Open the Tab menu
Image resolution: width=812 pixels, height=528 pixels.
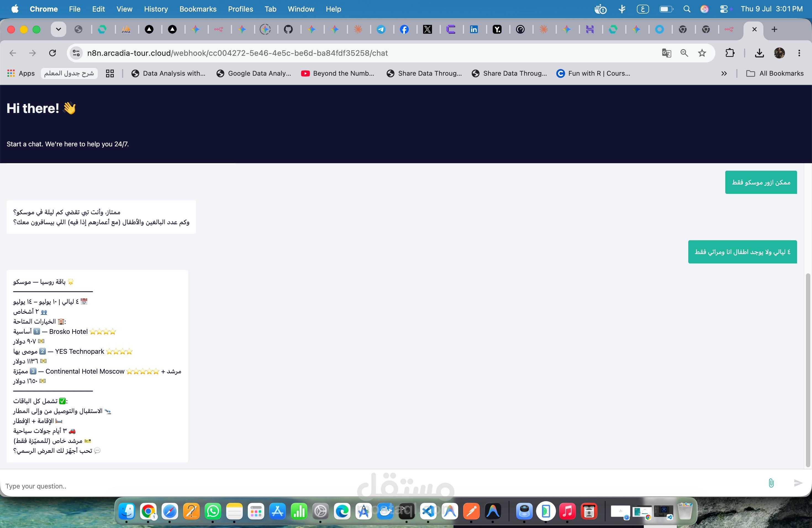pos(270,9)
